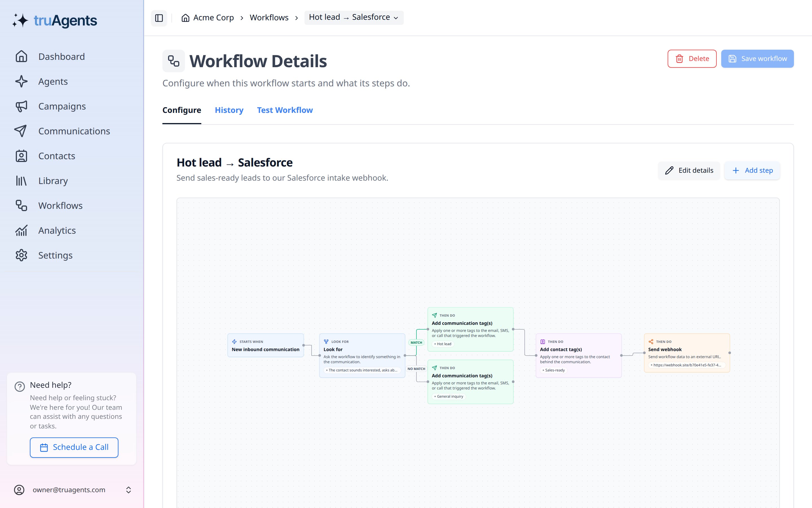Image resolution: width=812 pixels, height=508 pixels.
Task: Open the Hot lead → Salesforce breadcrumb dropdown
Action: click(x=354, y=17)
